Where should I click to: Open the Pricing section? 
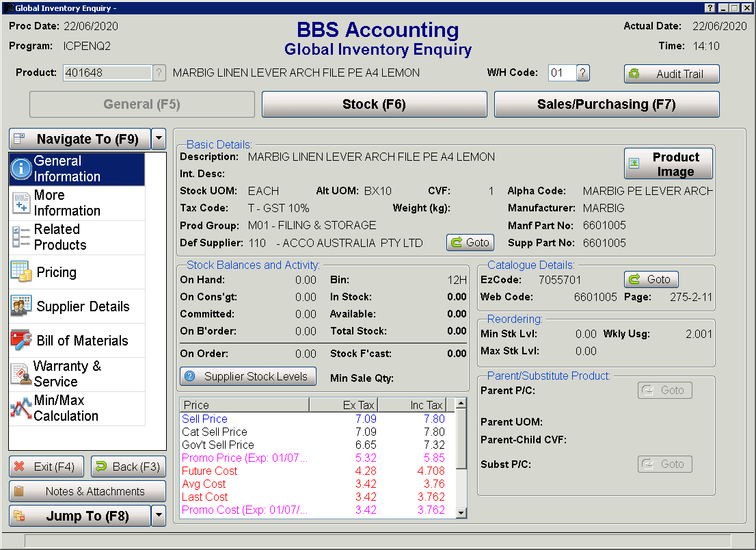(x=77, y=272)
